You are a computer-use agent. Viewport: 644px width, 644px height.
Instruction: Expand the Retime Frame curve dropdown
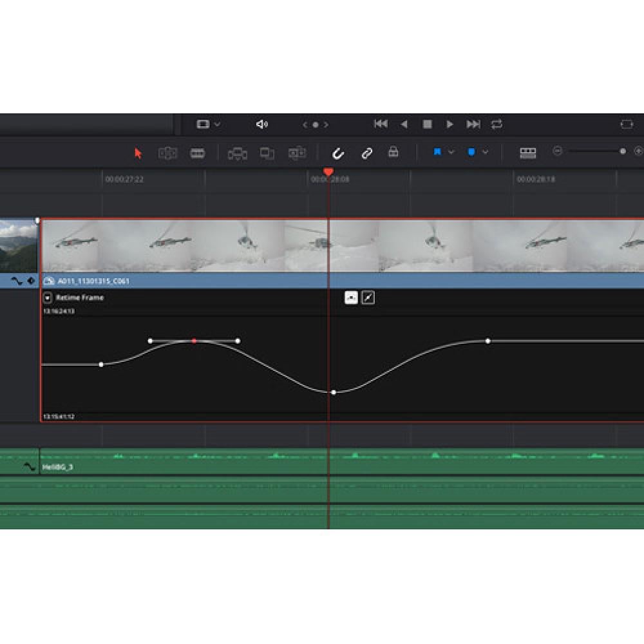tap(48, 298)
